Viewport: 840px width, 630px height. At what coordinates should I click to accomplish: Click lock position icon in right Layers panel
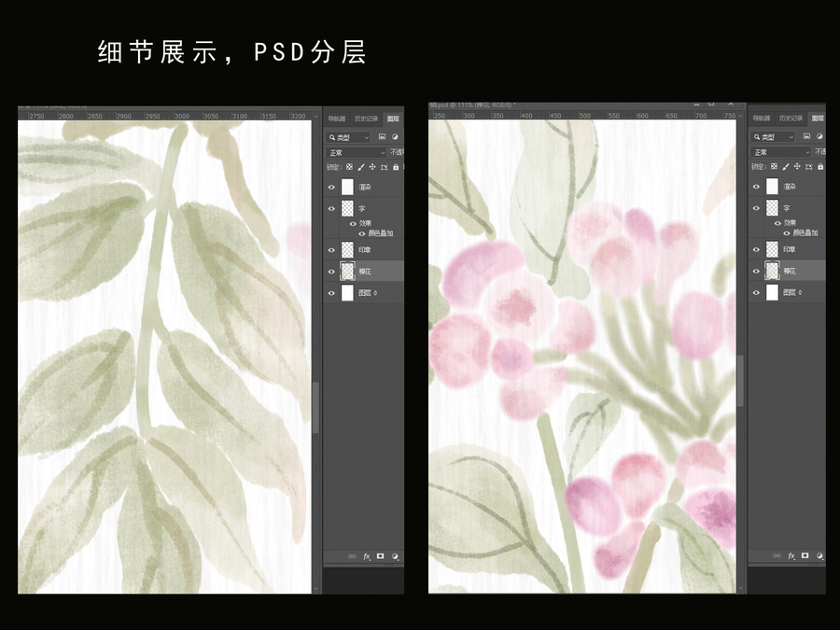click(797, 167)
